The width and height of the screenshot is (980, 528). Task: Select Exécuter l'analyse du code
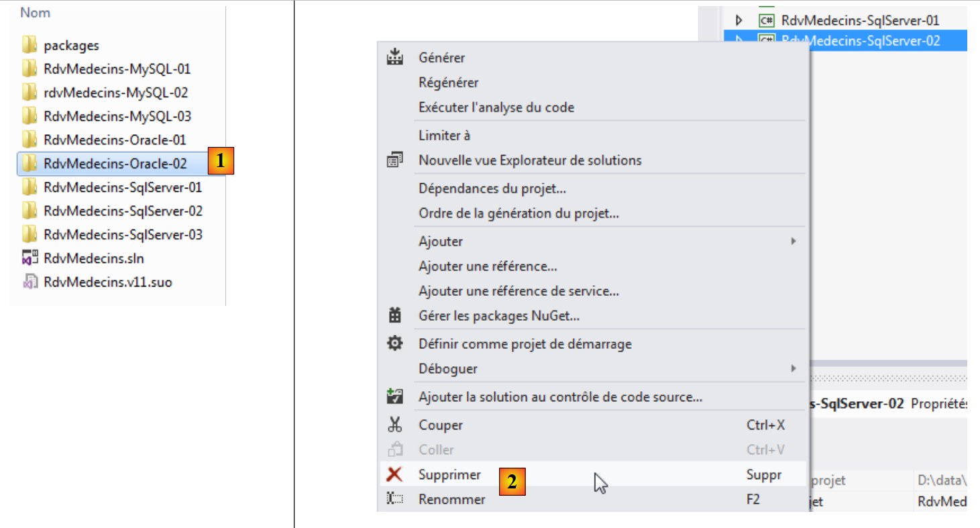click(x=496, y=107)
